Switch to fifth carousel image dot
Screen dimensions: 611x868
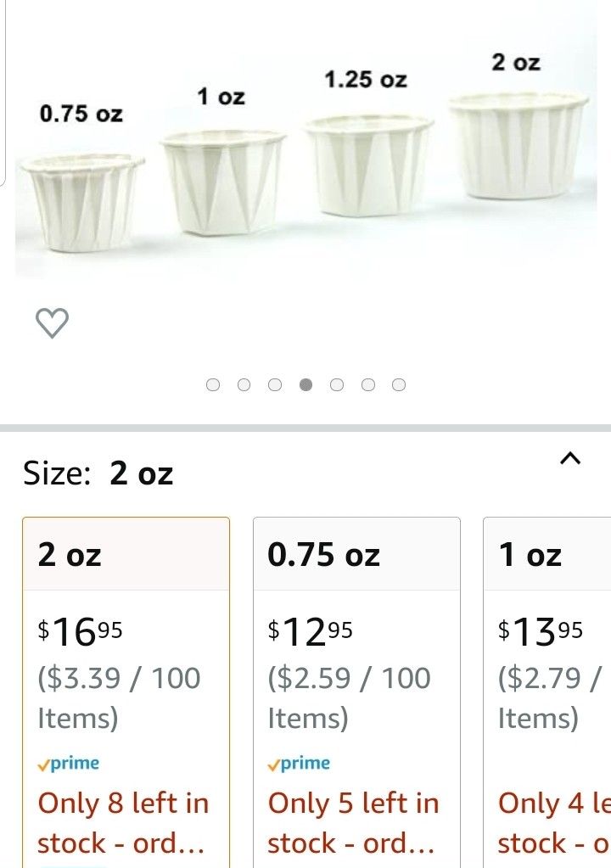click(x=337, y=385)
